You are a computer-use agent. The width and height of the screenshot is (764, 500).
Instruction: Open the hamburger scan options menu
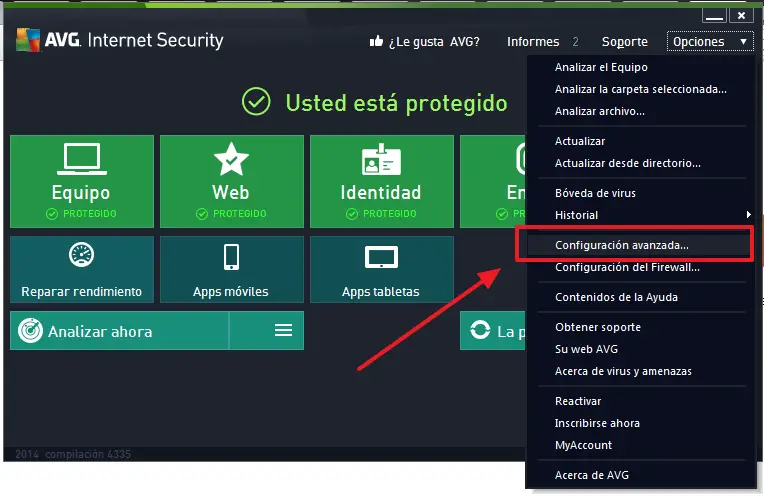click(x=284, y=330)
